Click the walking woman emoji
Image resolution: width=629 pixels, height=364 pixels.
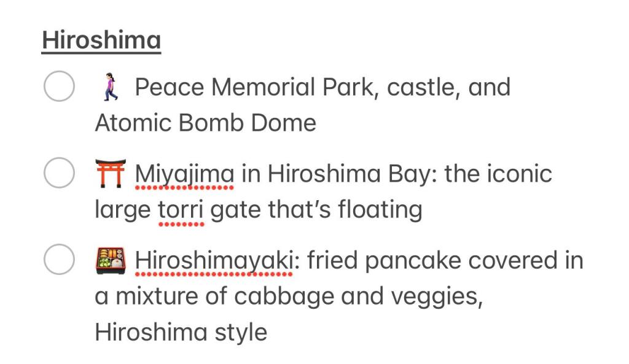[x=111, y=87]
